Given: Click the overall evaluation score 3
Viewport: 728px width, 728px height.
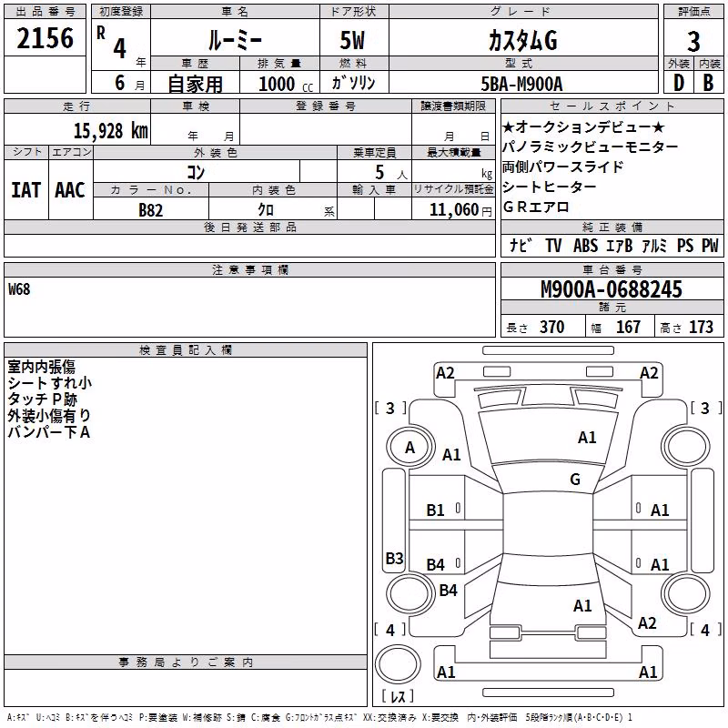Looking at the screenshot, I should click(693, 42).
